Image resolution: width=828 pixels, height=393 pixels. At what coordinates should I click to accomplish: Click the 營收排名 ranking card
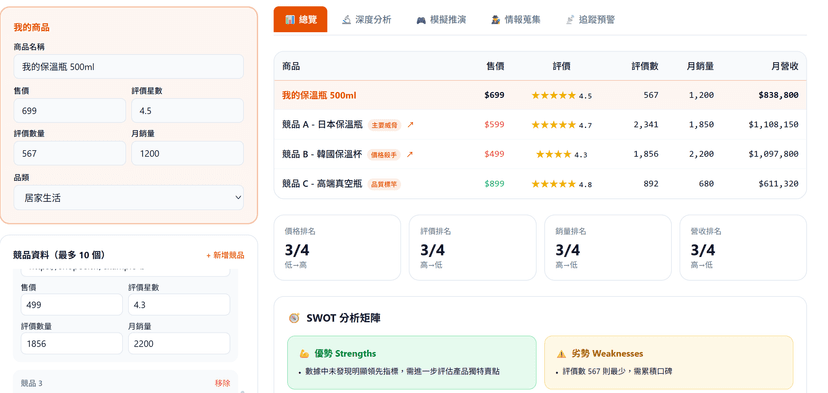click(743, 247)
